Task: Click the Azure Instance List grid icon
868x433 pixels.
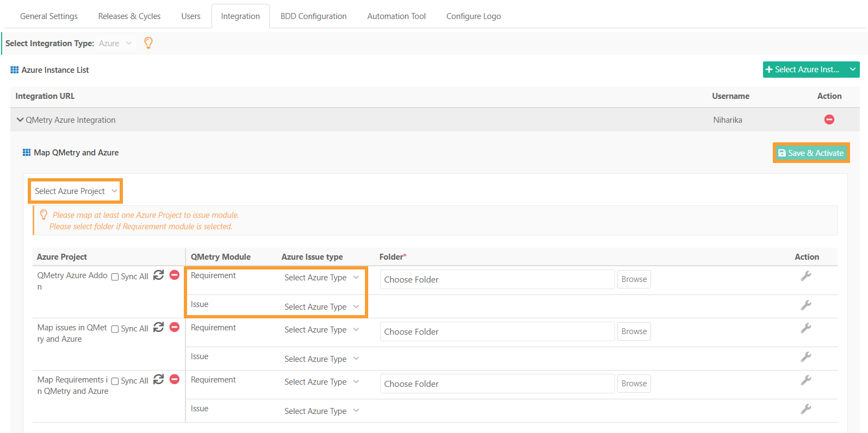Action: coord(15,70)
